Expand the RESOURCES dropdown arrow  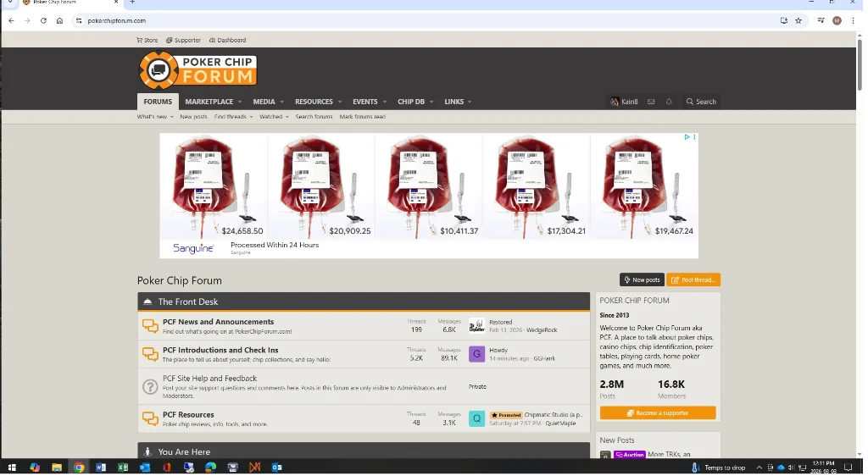[340, 102]
